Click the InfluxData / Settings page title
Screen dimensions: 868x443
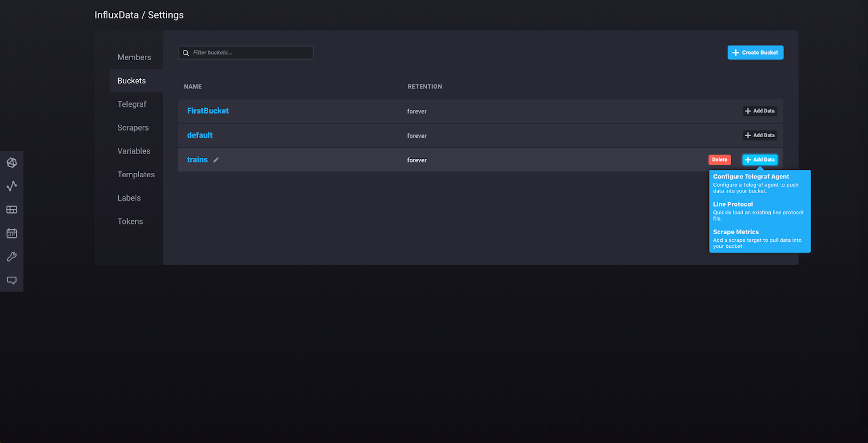[x=139, y=15]
